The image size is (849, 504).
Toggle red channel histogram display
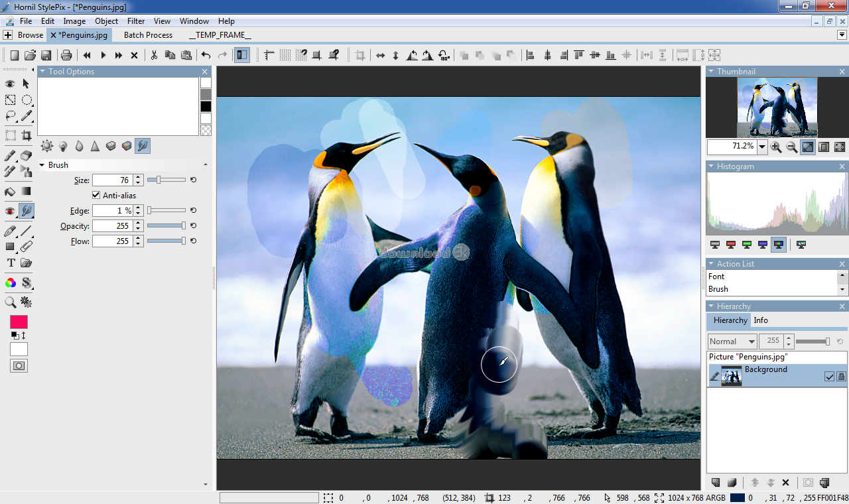(x=731, y=245)
